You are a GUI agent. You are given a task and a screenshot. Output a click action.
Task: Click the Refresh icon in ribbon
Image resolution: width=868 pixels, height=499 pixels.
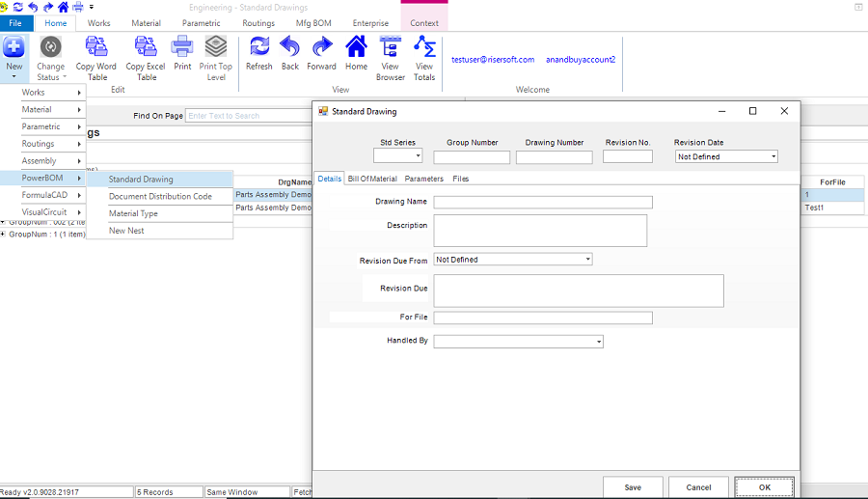pyautogui.click(x=258, y=48)
